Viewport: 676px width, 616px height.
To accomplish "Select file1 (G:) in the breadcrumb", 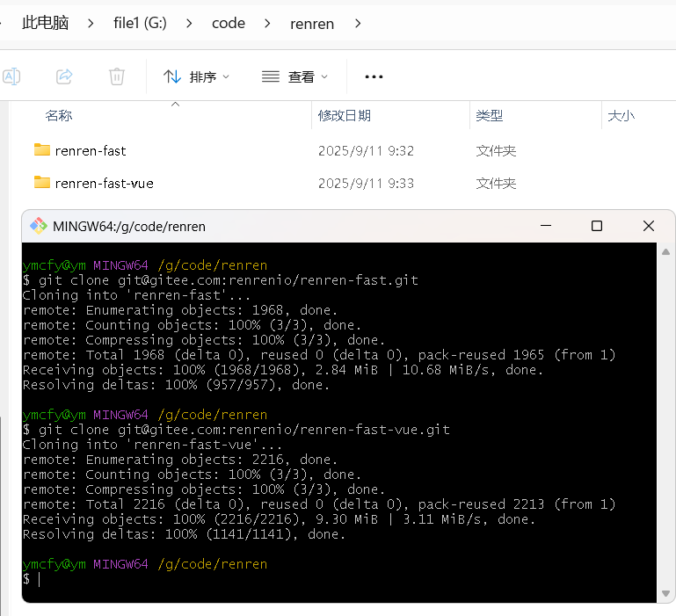I will [140, 23].
